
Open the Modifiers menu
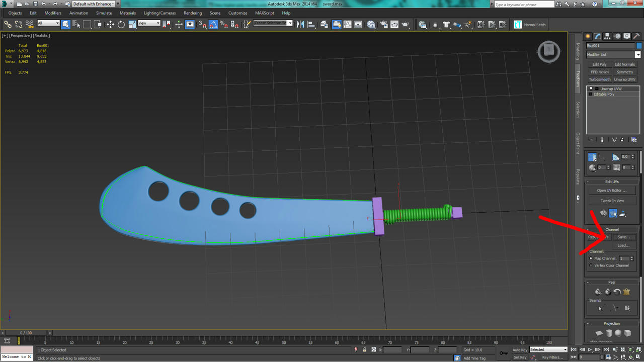(x=53, y=13)
